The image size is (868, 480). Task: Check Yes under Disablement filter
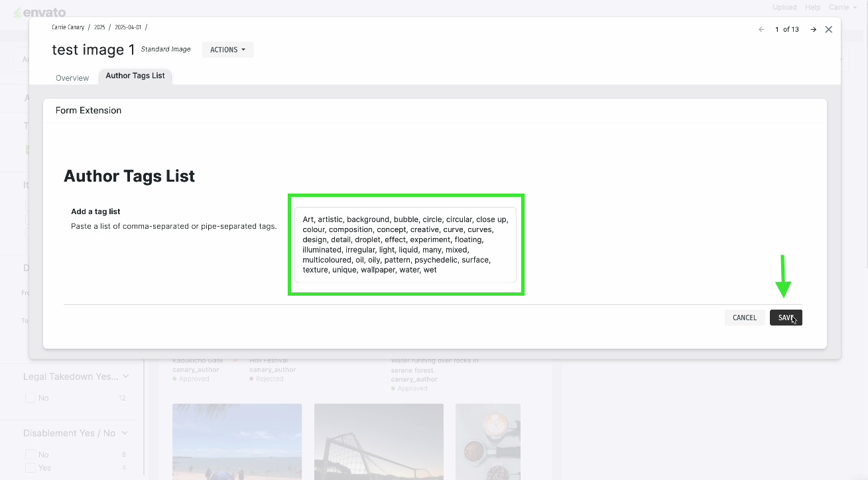[x=30, y=467]
